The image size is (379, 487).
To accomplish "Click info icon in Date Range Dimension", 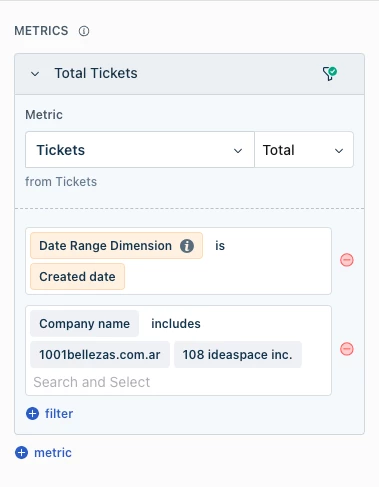I will pyautogui.click(x=187, y=246).
